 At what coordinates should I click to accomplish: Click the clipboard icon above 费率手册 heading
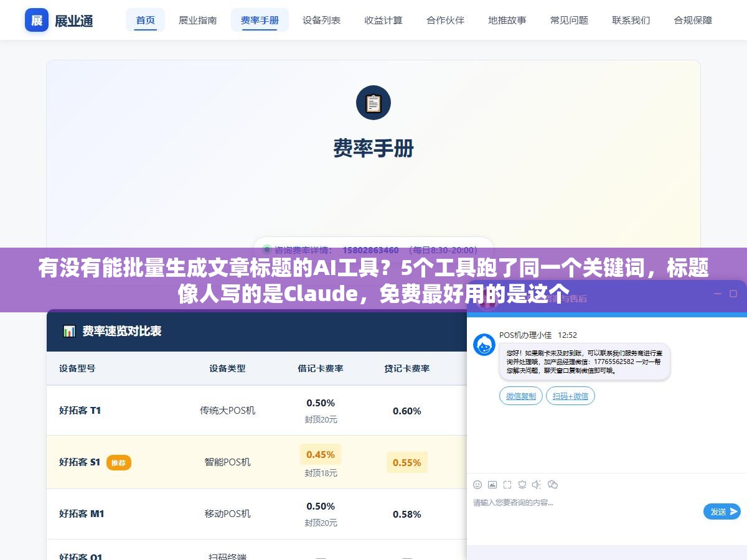pos(374,103)
